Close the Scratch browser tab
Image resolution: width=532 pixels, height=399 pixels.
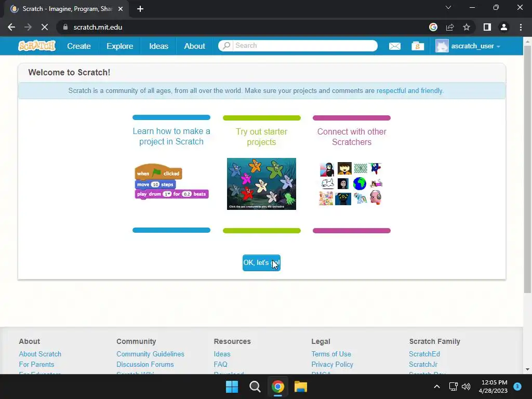point(121,9)
